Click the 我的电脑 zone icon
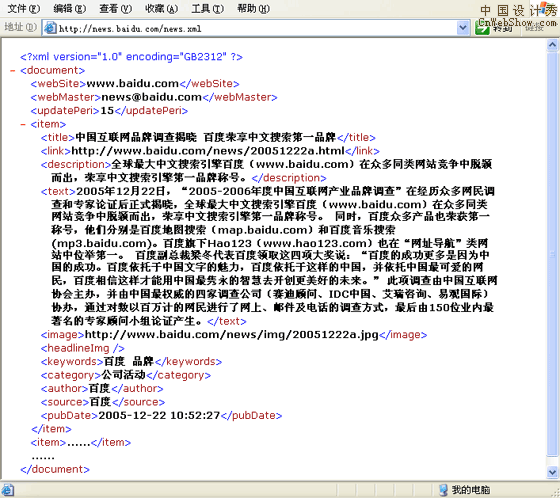 443,490
